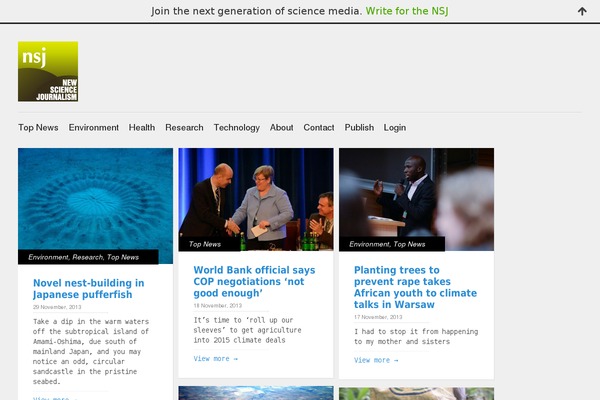
Task: Open the About page
Action: pos(282,127)
